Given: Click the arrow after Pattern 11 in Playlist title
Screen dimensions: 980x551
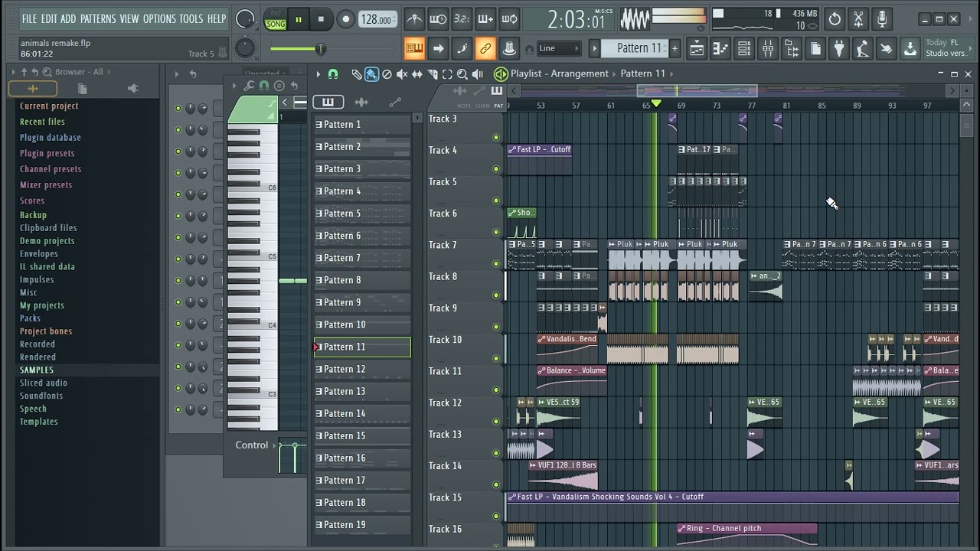Looking at the screenshot, I should pyautogui.click(x=671, y=73).
